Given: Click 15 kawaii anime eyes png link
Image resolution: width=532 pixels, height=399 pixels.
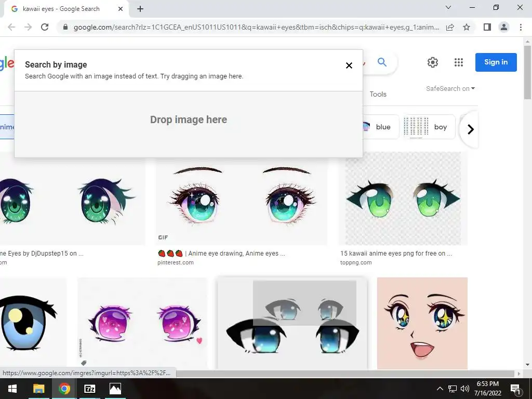Looking at the screenshot, I should point(396,254).
